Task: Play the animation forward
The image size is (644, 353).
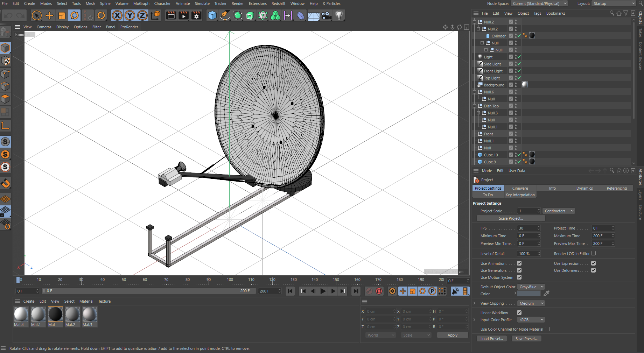Action: click(323, 291)
